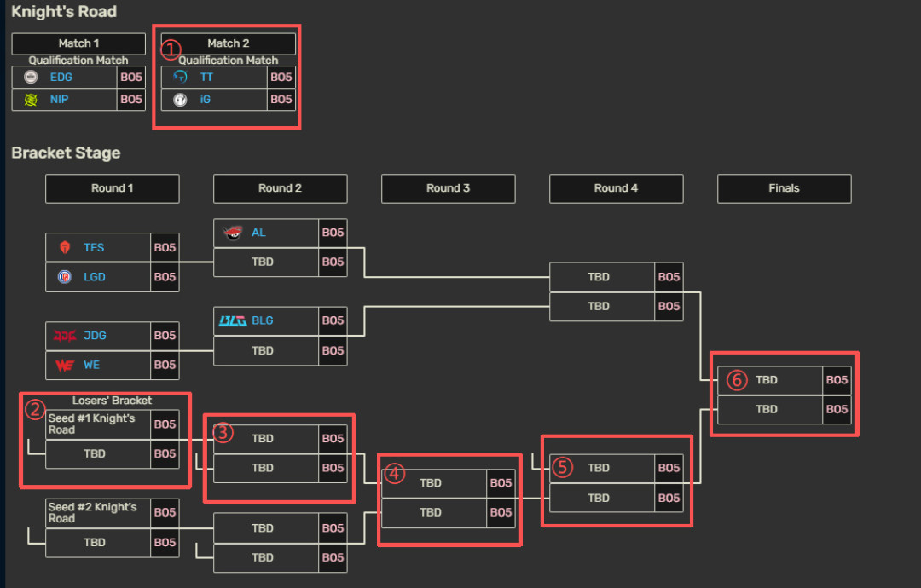Select the Round 1 header
Viewport: 921px width, 588px height.
(x=113, y=188)
